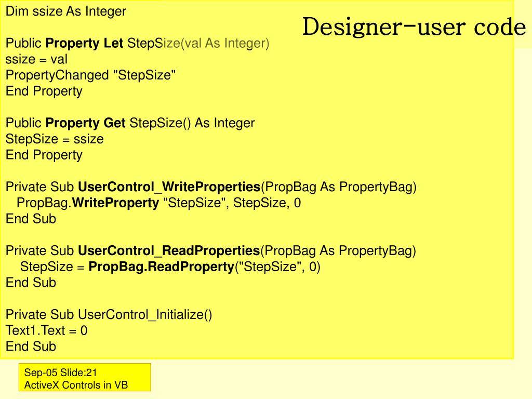Image resolution: width=532 pixels, height=399 pixels.
Task: Click the second 'End Property' line
Action: 44,155
